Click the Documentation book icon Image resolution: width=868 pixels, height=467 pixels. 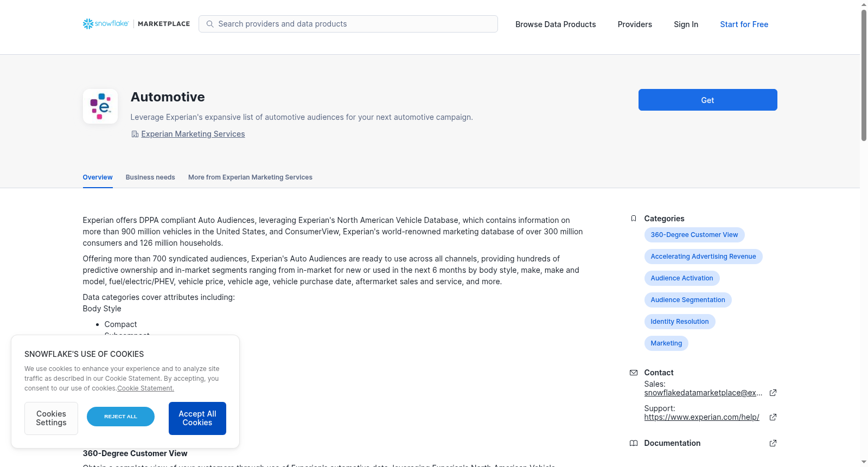tap(634, 443)
